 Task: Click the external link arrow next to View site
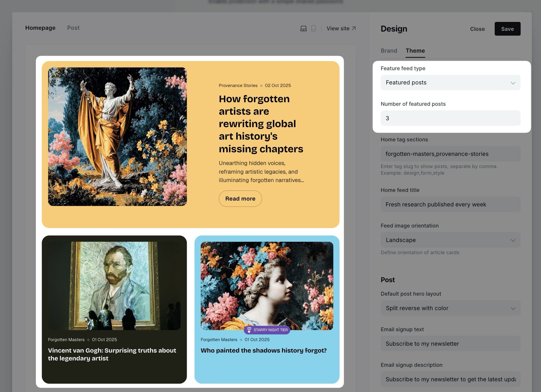point(354,28)
